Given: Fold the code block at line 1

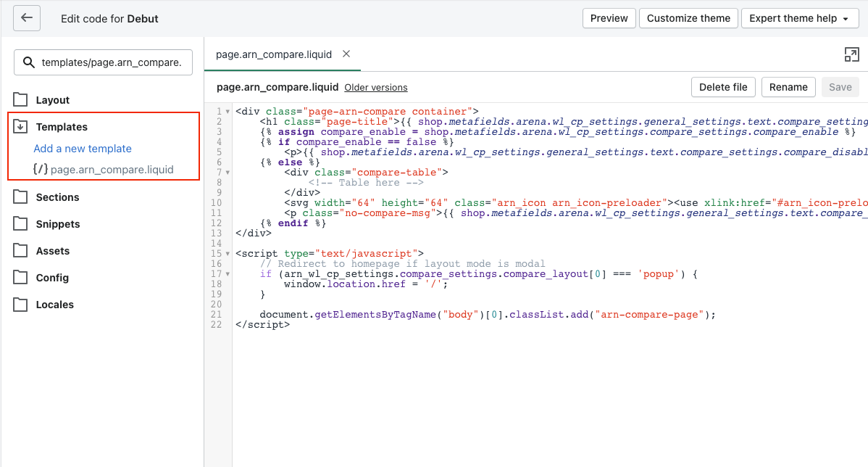Looking at the screenshot, I should point(228,112).
